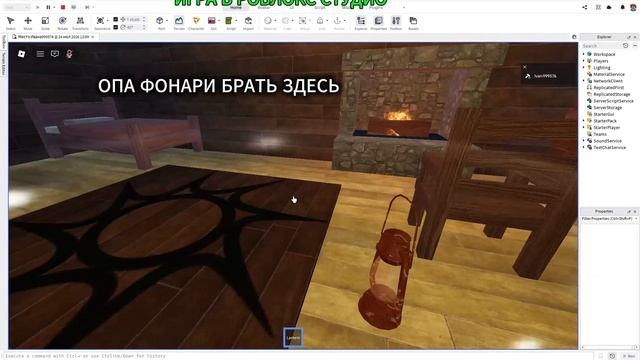Select player Ivan99957k in the player list
Screen dimensions: 640x360
pos(545,76)
